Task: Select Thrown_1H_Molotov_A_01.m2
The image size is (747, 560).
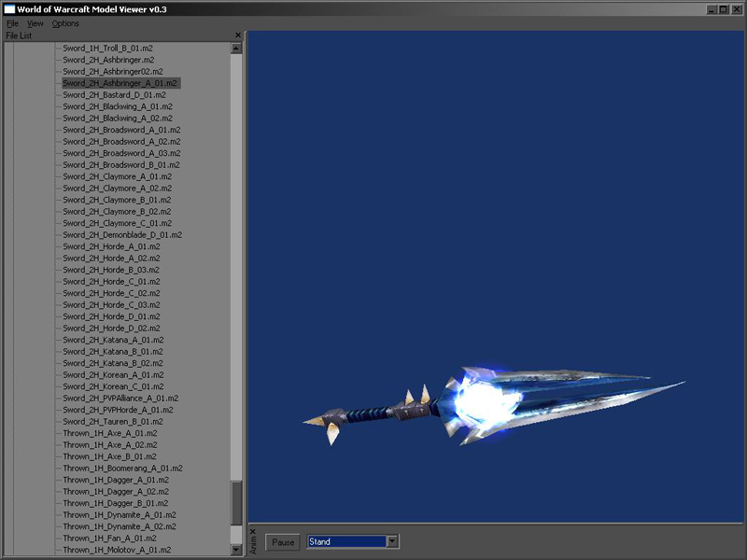Action: (117, 550)
